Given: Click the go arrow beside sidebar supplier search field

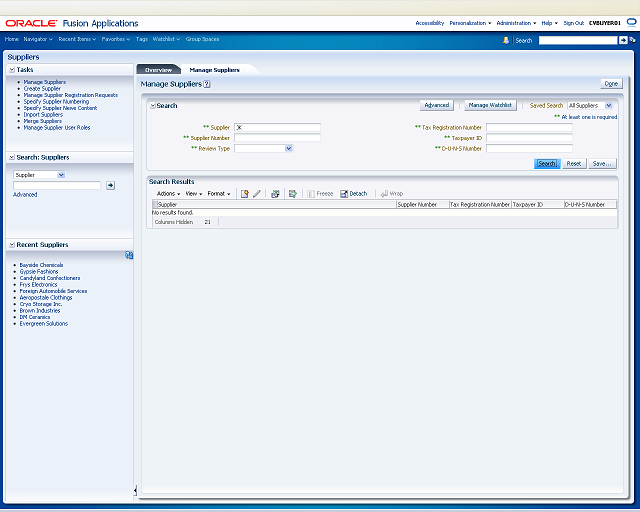Looking at the screenshot, I should tap(110, 185).
